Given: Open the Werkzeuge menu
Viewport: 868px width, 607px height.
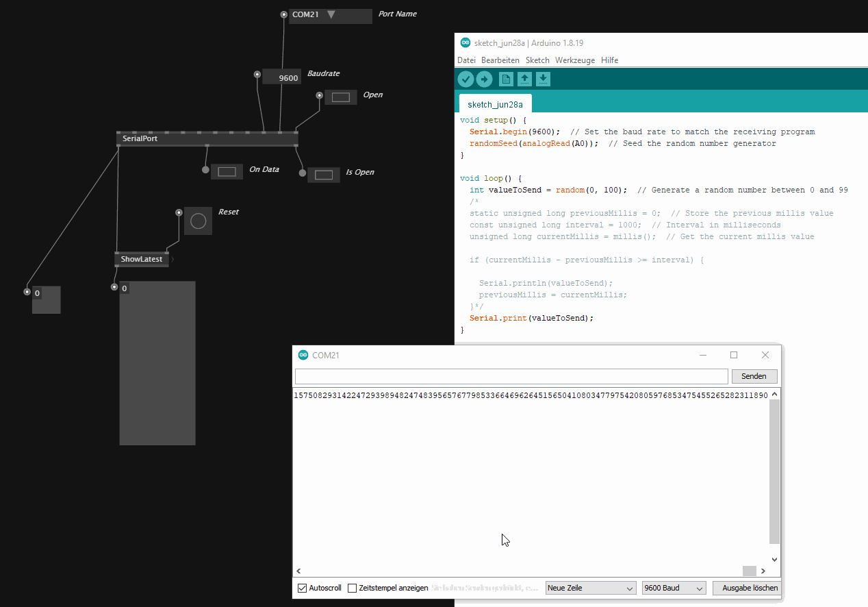Looking at the screenshot, I should (x=575, y=60).
